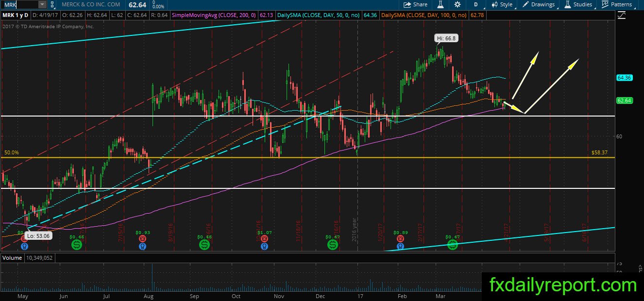Click the 60 price level on the axis
The height and width of the screenshot is (301, 644).
click(x=619, y=136)
